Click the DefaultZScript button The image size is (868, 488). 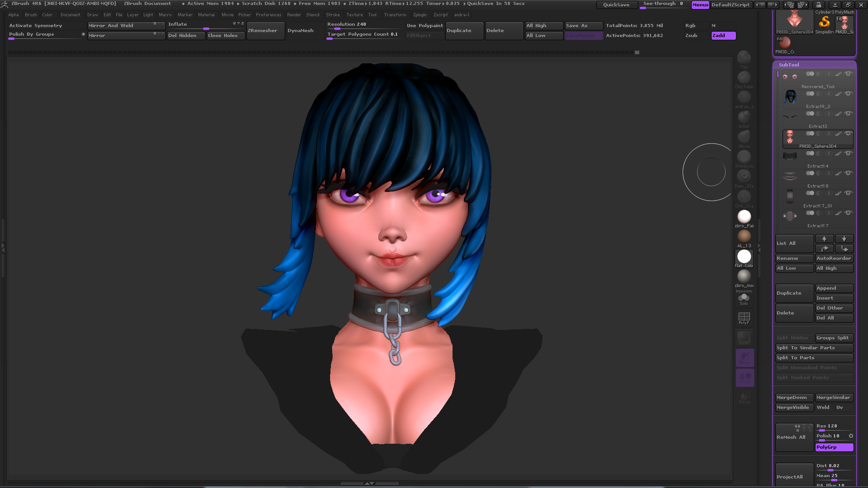coord(731,5)
